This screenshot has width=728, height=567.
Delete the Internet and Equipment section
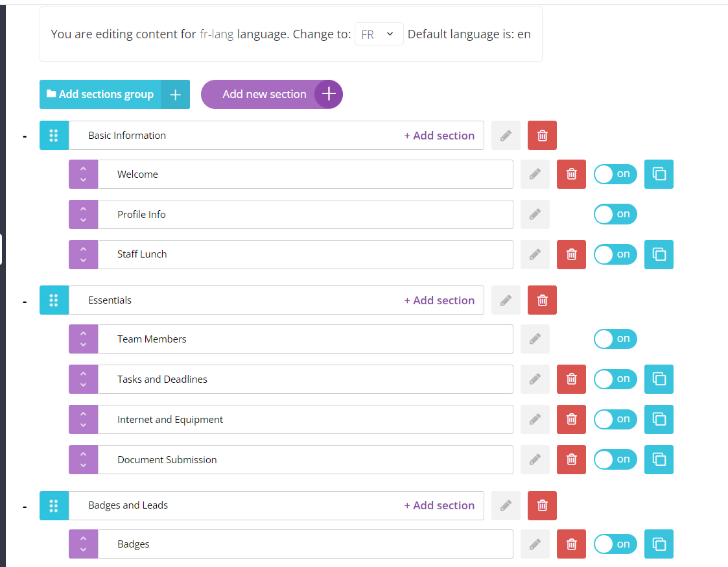click(x=571, y=419)
